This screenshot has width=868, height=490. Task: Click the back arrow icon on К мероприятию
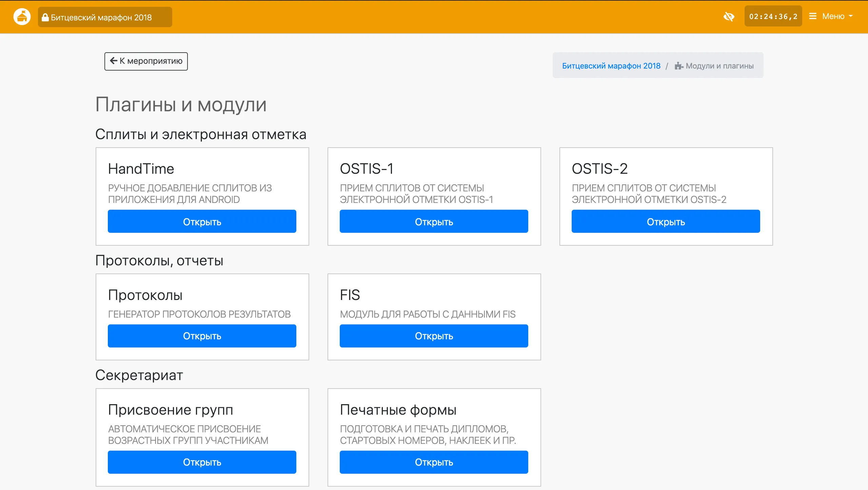click(114, 61)
